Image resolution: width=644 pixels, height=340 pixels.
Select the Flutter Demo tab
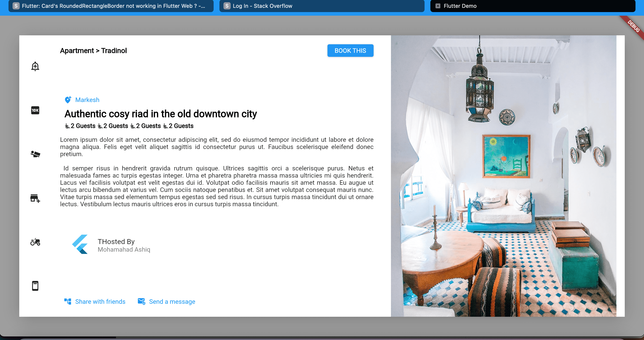(533, 6)
